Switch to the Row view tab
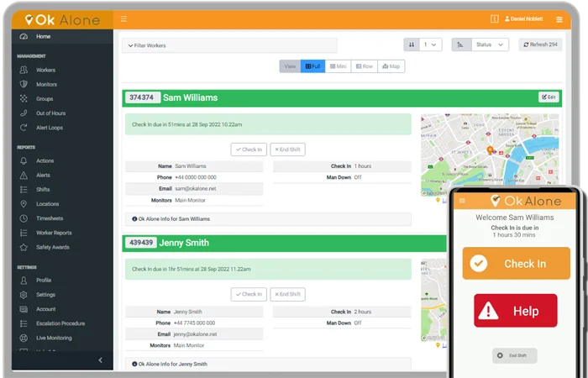Viewport: 588px width, 378px height. click(365, 66)
